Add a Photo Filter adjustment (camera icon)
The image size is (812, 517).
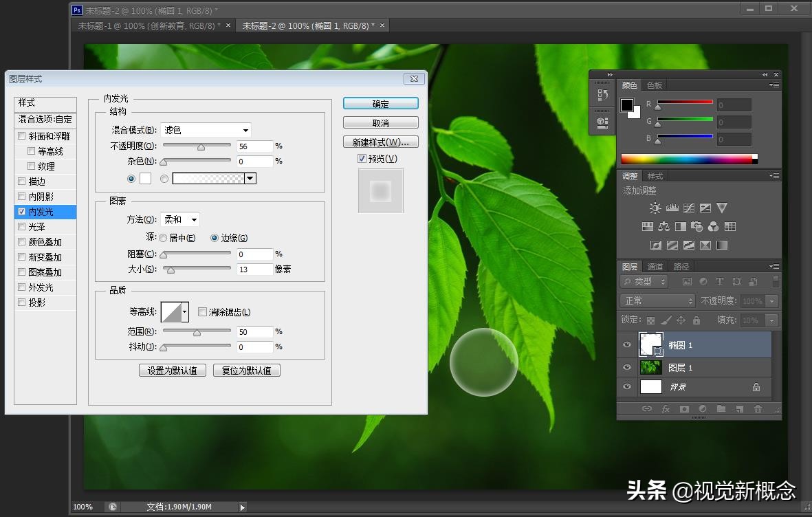point(697,226)
